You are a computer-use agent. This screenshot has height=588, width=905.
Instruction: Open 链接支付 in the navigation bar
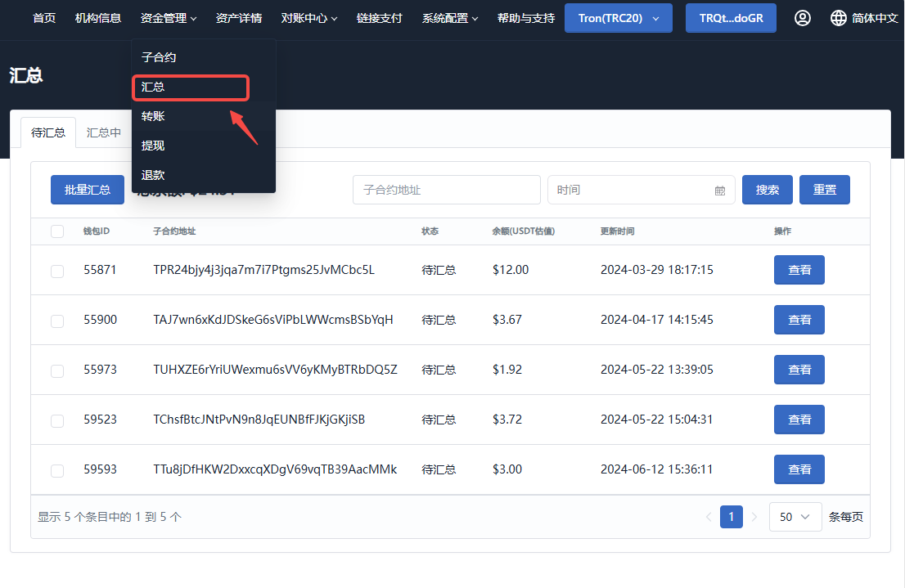[379, 19]
